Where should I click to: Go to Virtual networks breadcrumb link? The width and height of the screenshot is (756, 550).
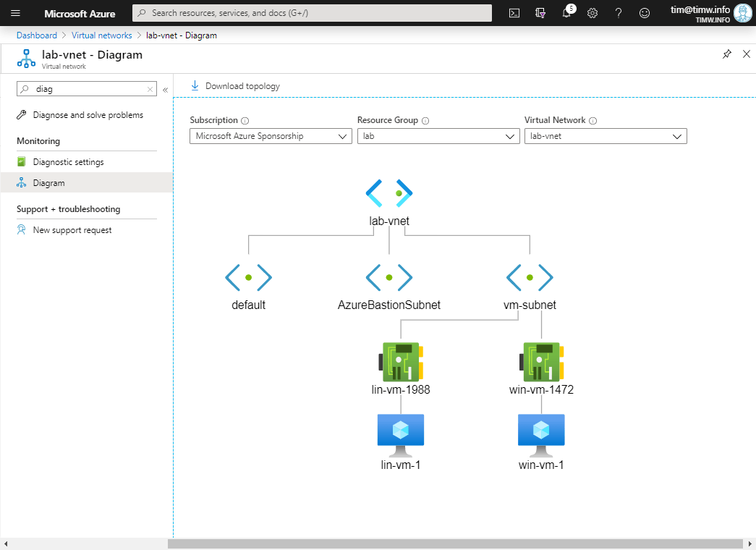101,35
